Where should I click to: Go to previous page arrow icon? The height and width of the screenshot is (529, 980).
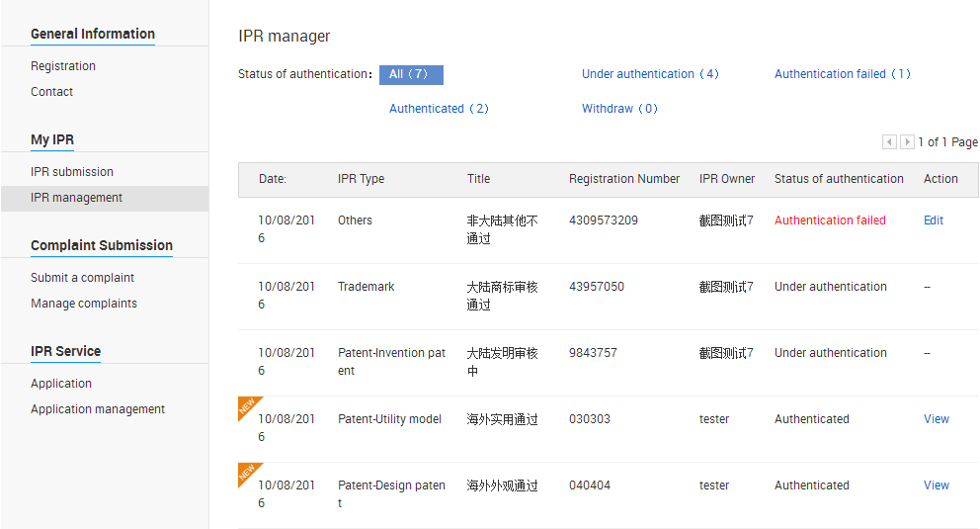[889, 142]
